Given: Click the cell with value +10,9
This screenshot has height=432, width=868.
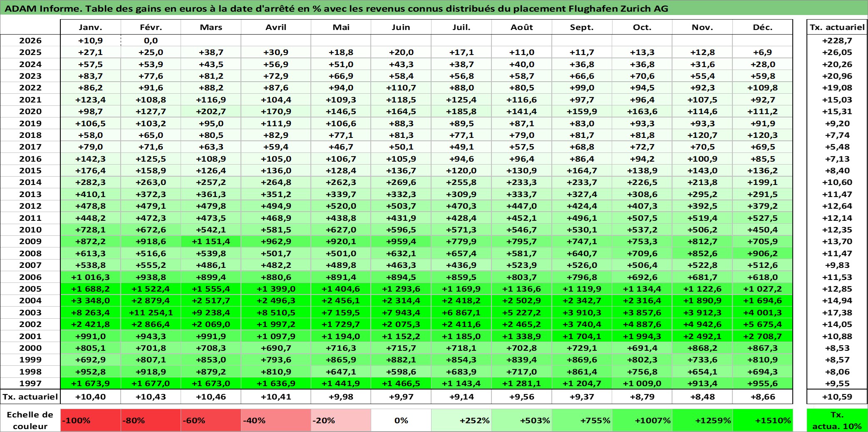Looking at the screenshot, I should click(90, 40).
